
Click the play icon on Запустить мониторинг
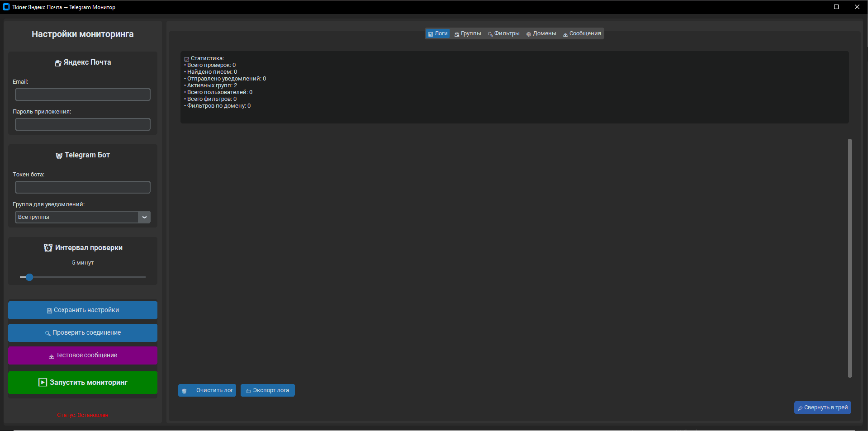pyautogui.click(x=43, y=383)
